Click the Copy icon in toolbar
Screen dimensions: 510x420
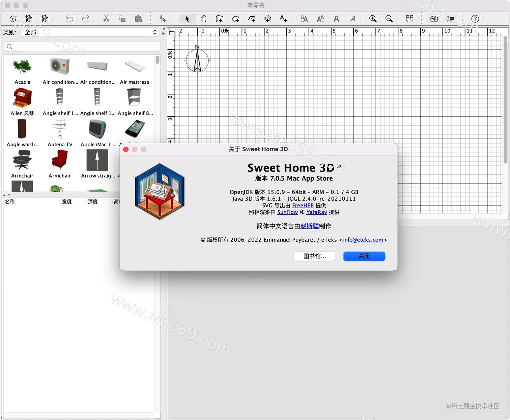tap(122, 19)
